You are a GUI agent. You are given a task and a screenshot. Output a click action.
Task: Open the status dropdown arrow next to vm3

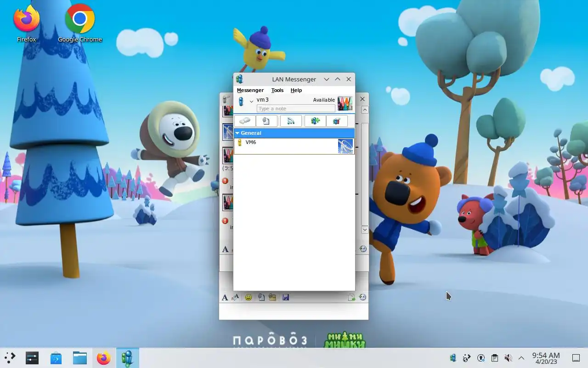click(x=251, y=101)
